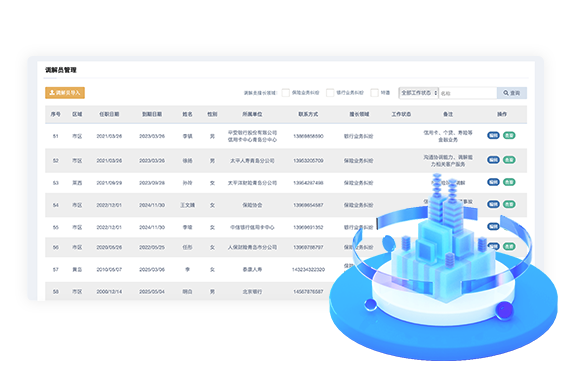The width and height of the screenshot is (570, 375).
Task: Click green view pill in row 53
Action: click(x=509, y=182)
